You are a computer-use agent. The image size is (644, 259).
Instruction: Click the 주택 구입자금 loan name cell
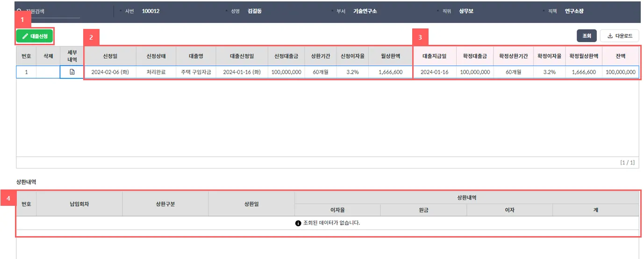[x=196, y=72]
